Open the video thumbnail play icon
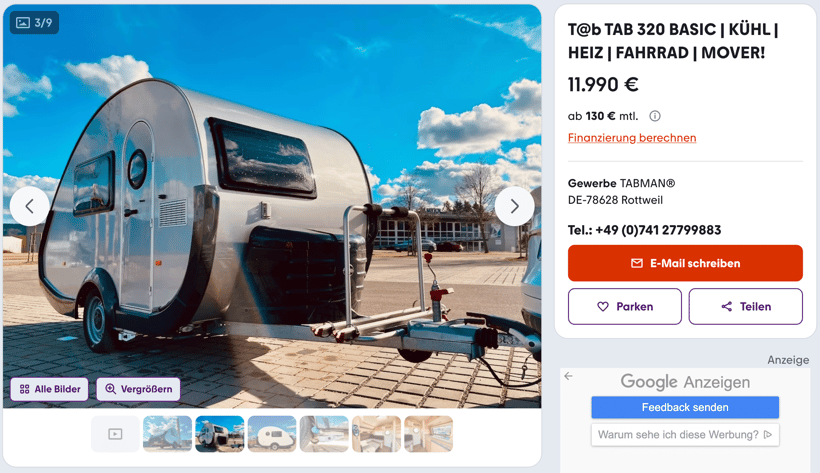Image resolution: width=820 pixels, height=473 pixels. (x=115, y=434)
